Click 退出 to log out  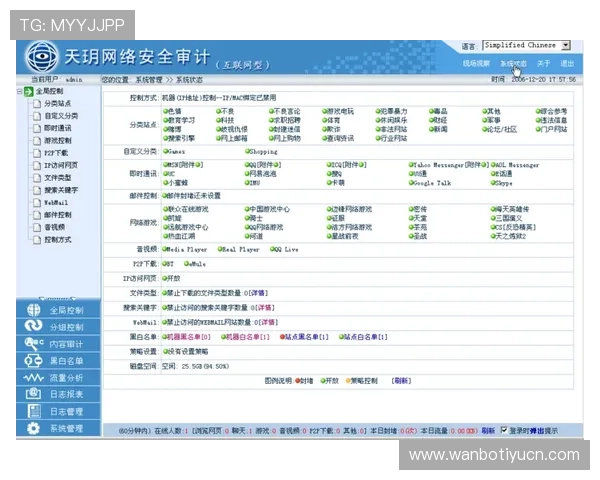(567, 64)
